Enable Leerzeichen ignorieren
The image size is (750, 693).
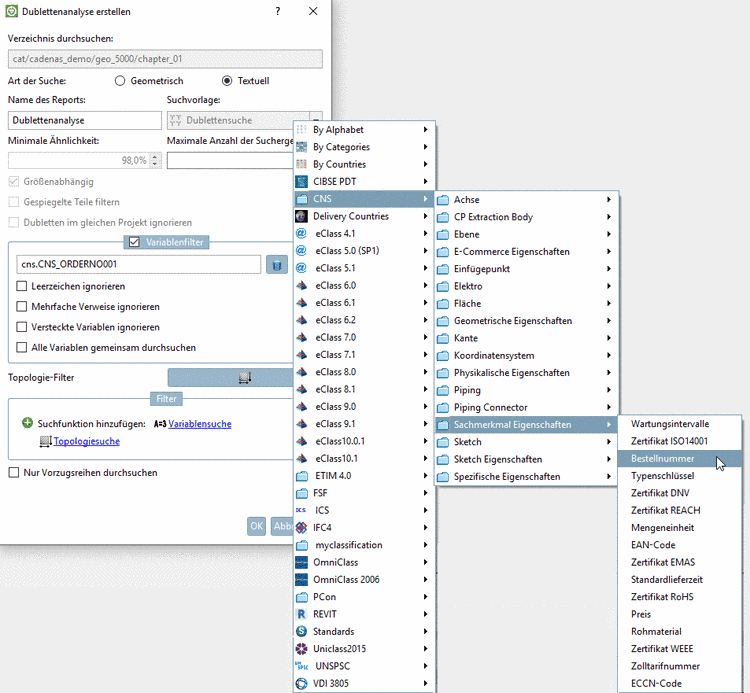[x=22, y=286]
